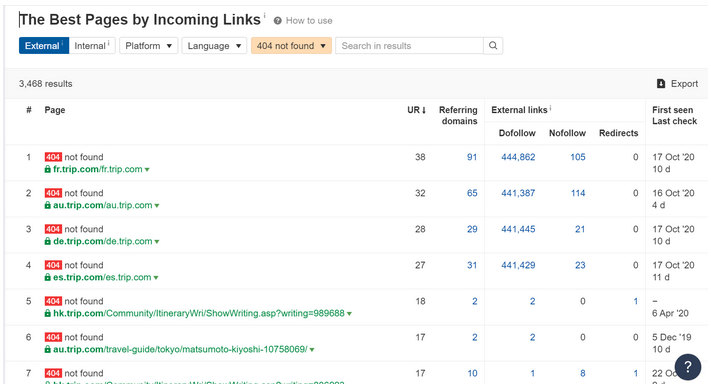Open the au.trip.com/au.trip.com page link
Image resolution: width=711 pixels, height=385 pixels.
click(x=102, y=205)
